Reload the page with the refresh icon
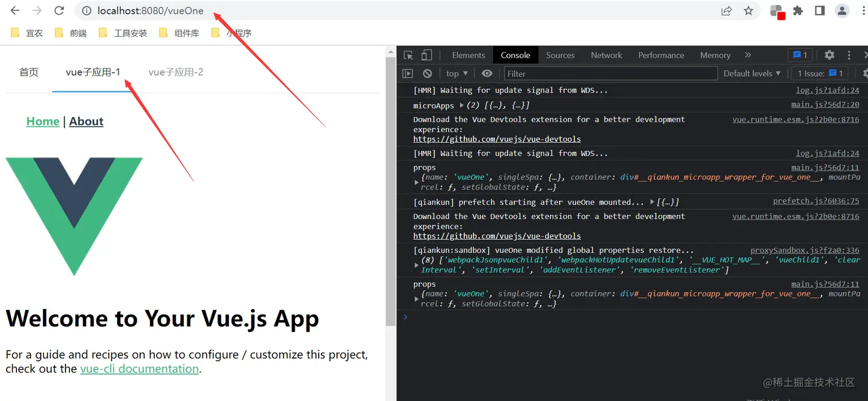 59,10
